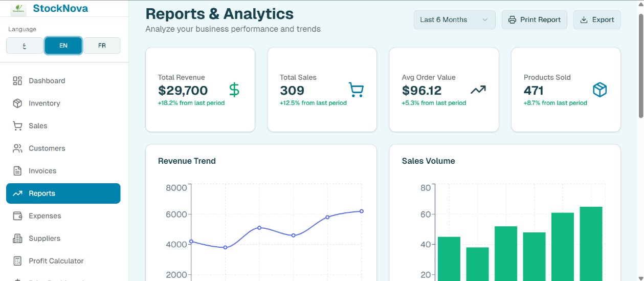
Task: Click the Inventory box icon
Action: click(x=17, y=103)
